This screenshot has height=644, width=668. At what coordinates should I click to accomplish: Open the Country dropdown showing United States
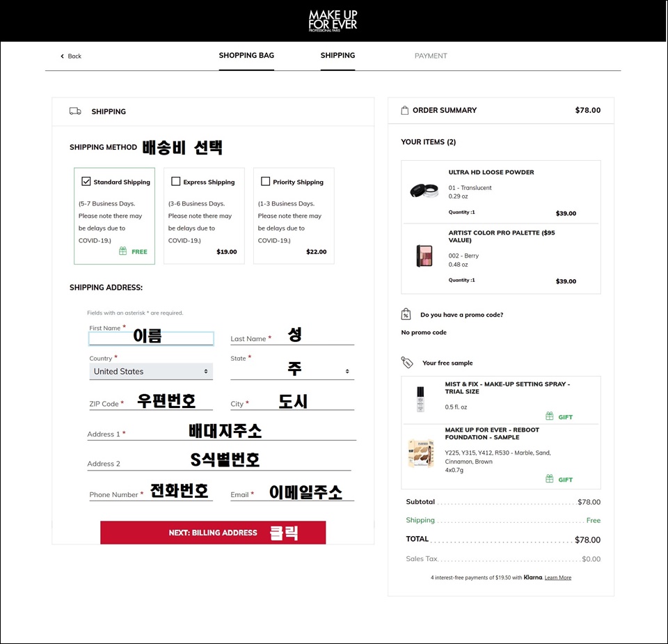[151, 371]
